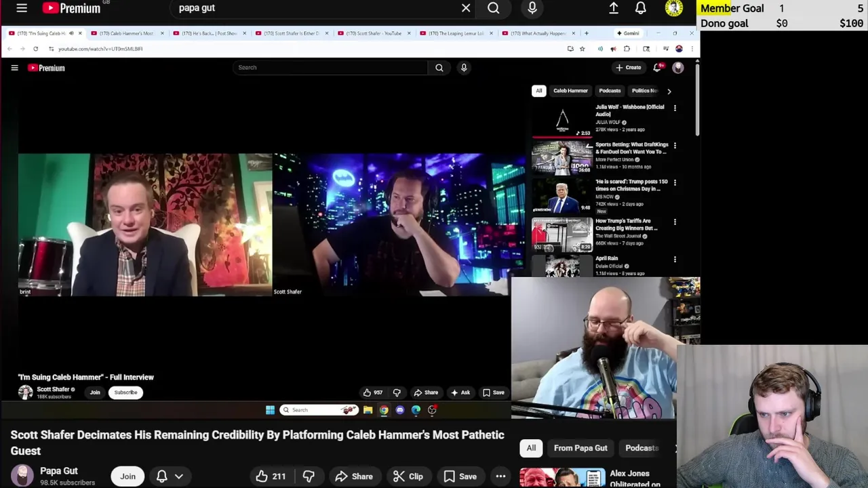Image resolution: width=868 pixels, height=488 pixels.
Task: Open the Create button menu
Action: (629, 68)
